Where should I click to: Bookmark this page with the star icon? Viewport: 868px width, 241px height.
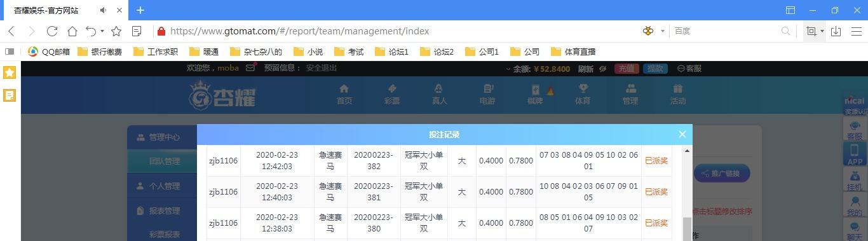116,31
